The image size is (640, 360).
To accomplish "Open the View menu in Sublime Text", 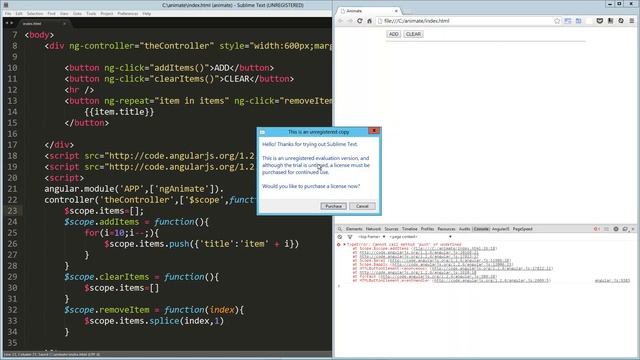I will pyautogui.click(x=64, y=13).
